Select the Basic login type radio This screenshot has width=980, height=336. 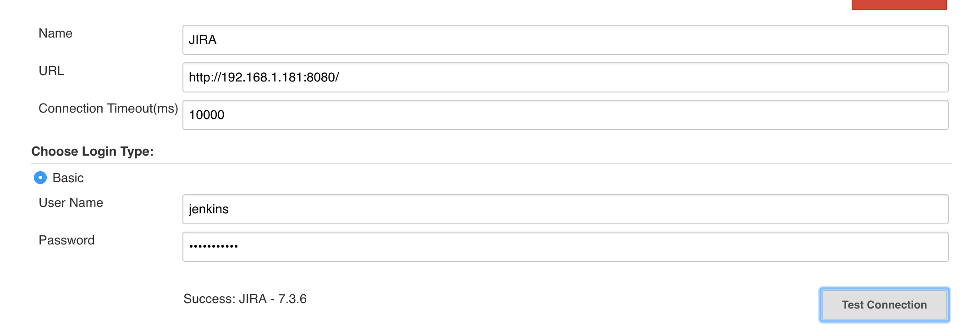point(40,178)
